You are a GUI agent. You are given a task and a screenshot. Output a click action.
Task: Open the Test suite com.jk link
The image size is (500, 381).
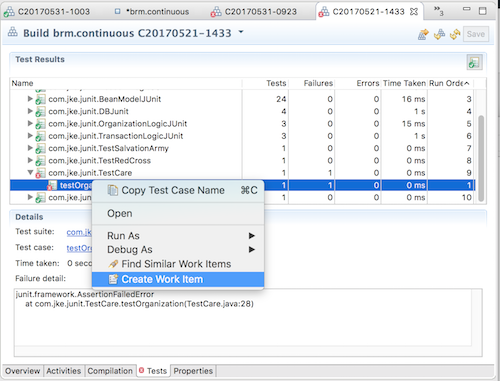(x=79, y=232)
